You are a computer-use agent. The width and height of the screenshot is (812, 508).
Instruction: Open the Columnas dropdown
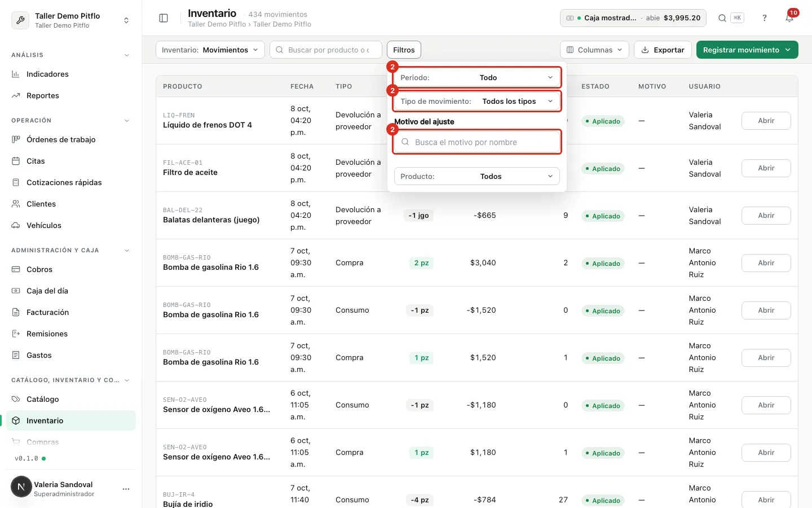point(595,50)
